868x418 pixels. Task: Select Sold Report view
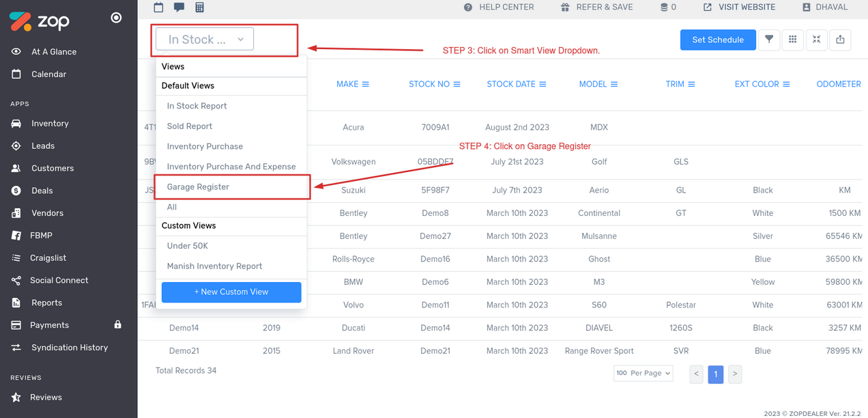pos(190,126)
